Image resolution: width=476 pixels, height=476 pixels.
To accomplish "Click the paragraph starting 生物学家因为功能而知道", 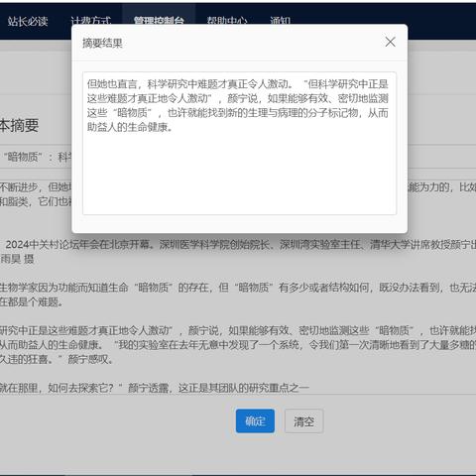I will [x=238, y=295].
